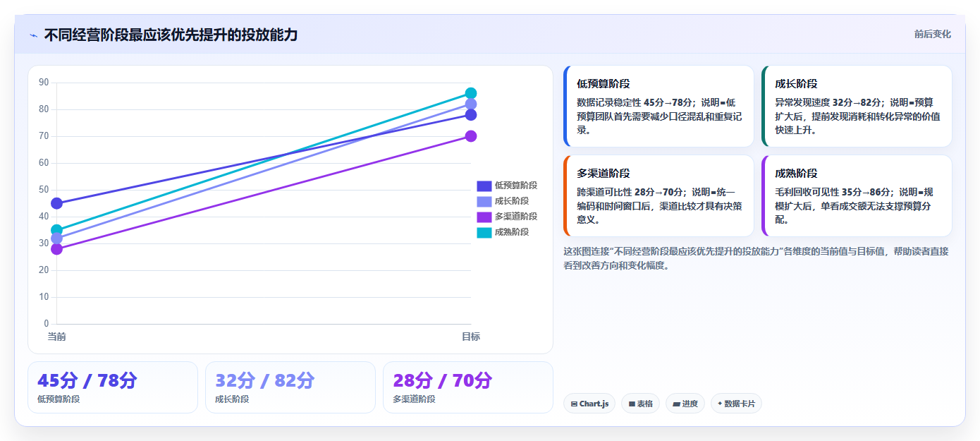Viewport: 980px width, 441px height.
Task: Select the 进度 tag chip
Action: tap(685, 404)
